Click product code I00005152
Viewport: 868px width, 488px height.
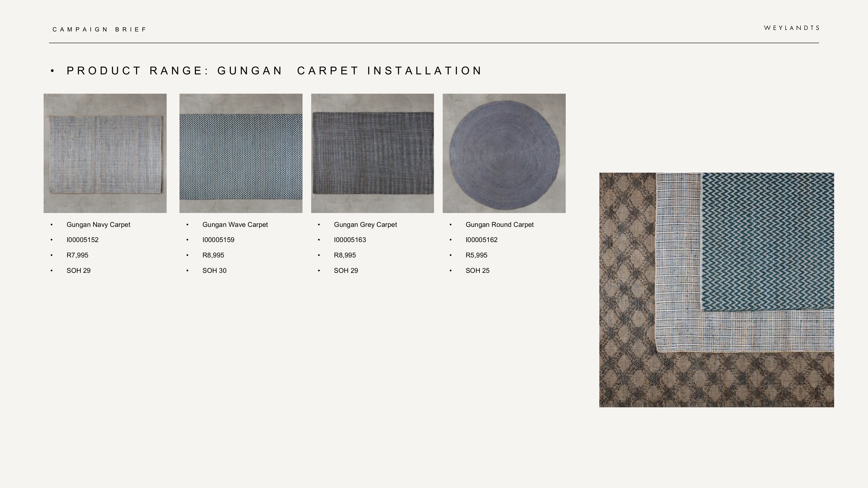tap(82, 240)
